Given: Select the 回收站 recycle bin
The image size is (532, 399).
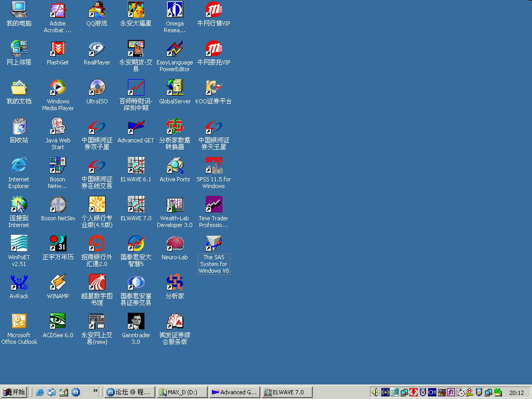Looking at the screenshot, I should (x=19, y=127).
